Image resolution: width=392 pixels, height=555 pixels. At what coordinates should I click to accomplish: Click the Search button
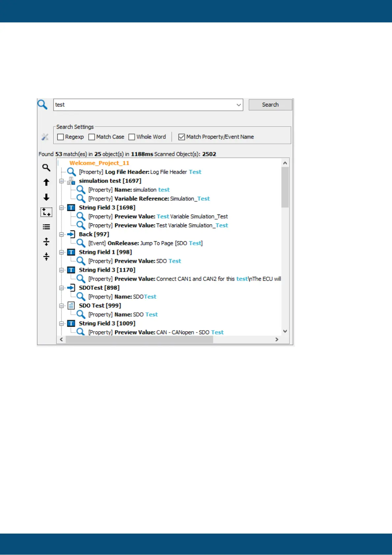[270, 104]
